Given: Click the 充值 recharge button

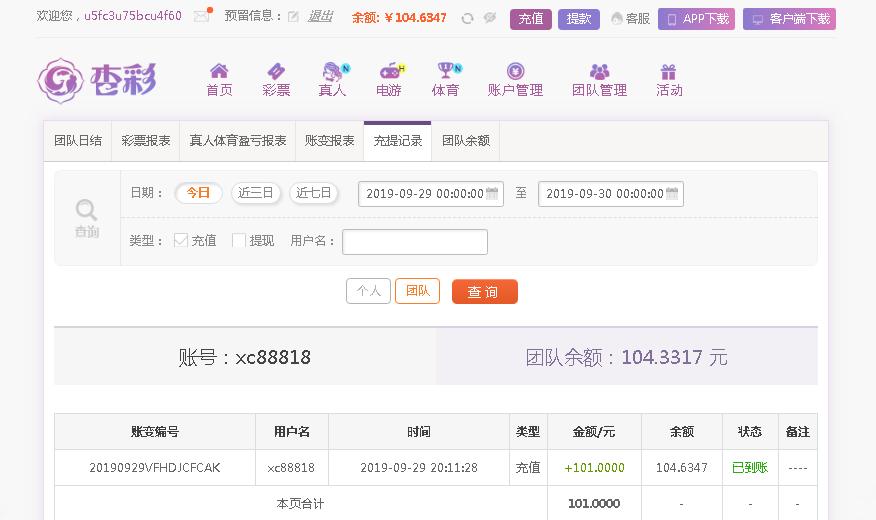Looking at the screenshot, I should [531, 19].
